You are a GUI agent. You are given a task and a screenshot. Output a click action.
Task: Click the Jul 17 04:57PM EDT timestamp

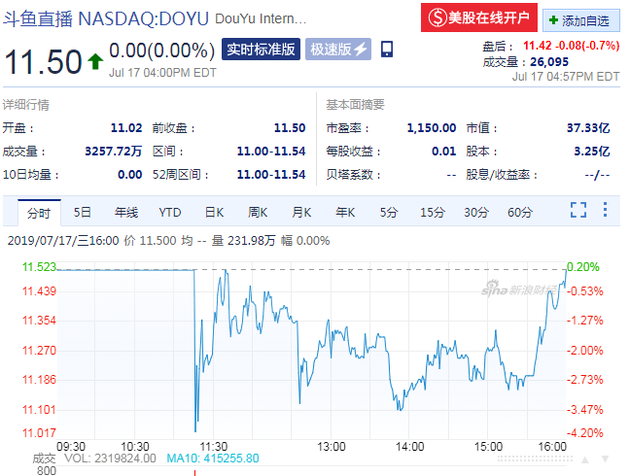coord(566,76)
